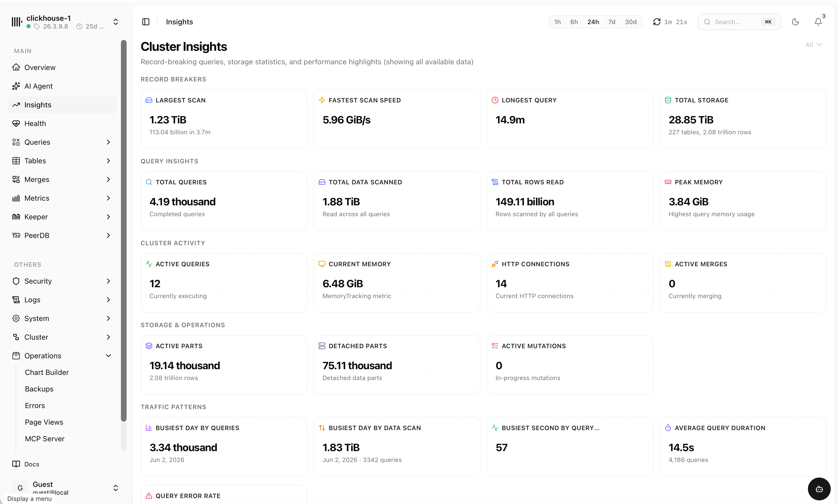Image resolution: width=838 pixels, height=504 pixels.
Task: Focus the Search input field
Action: pyautogui.click(x=739, y=22)
